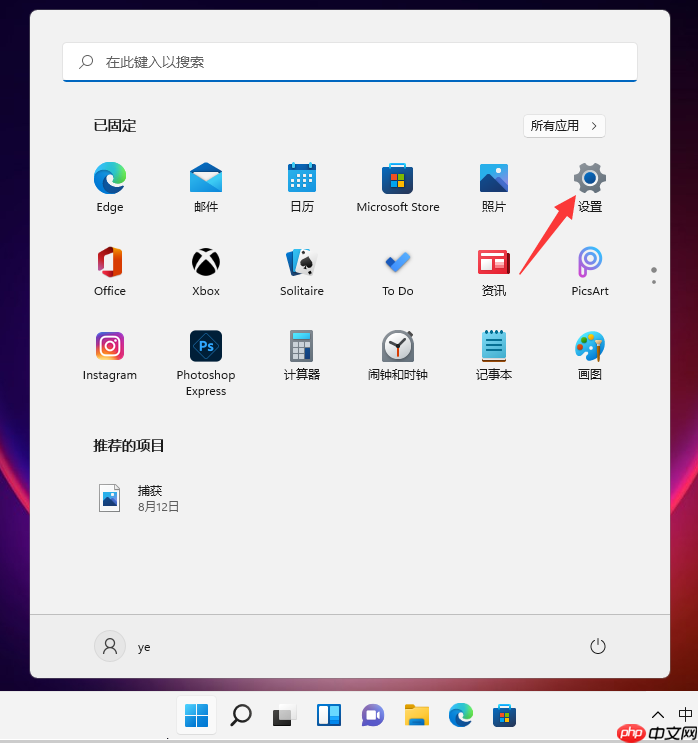Open taskbar Search magnifier
Screen dimensions: 698x743
[241, 716]
